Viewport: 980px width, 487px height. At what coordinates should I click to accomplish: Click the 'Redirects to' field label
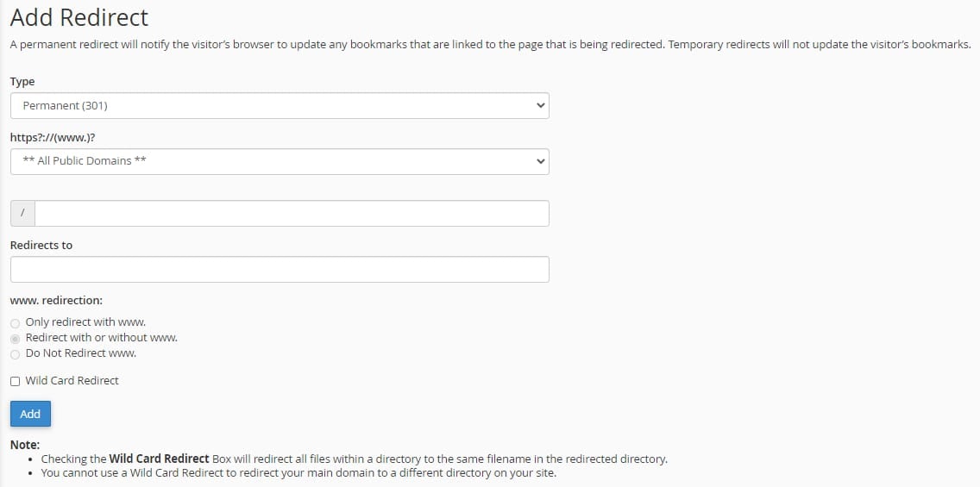tap(41, 245)
